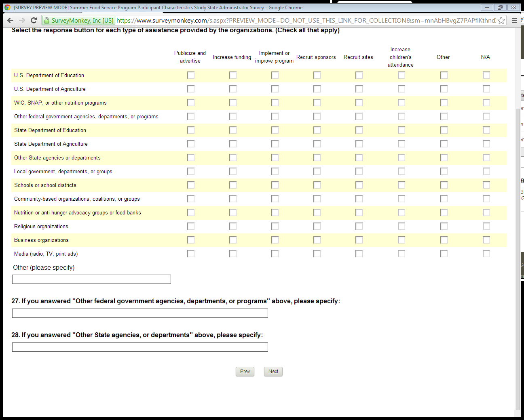Image resolution: width=524 pixels, height=420 pixels.
Task: Check Publicize and advertise for U.S. Department of Education
Action: pos(191,75)
